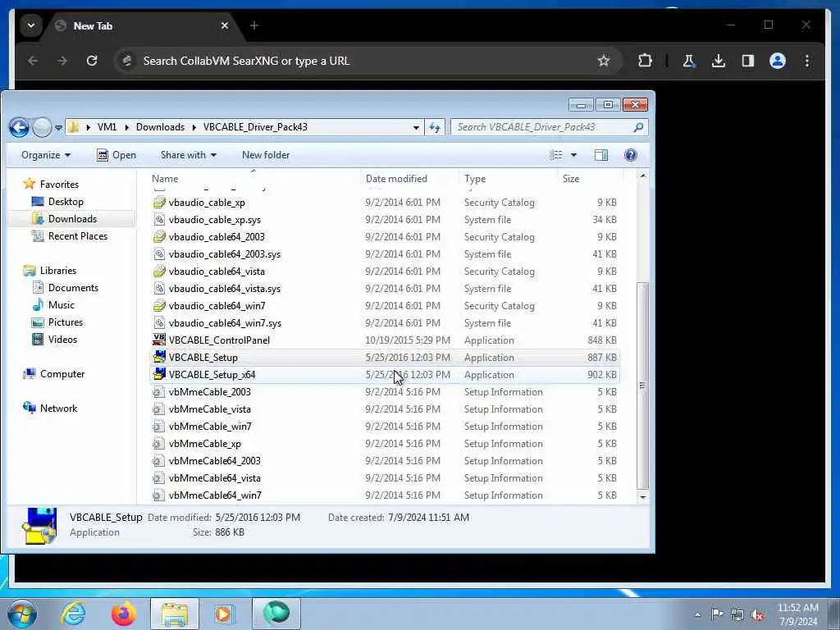This screenshot has height=630, width=840.
Task: Click VM1 in the address breadcrumb
Action: (107, 127)
